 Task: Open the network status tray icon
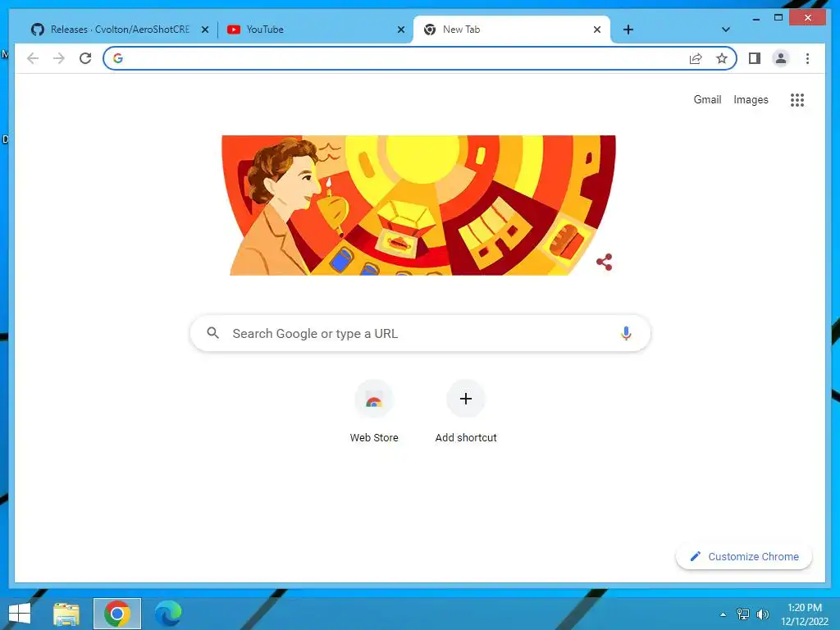(743, 614)
